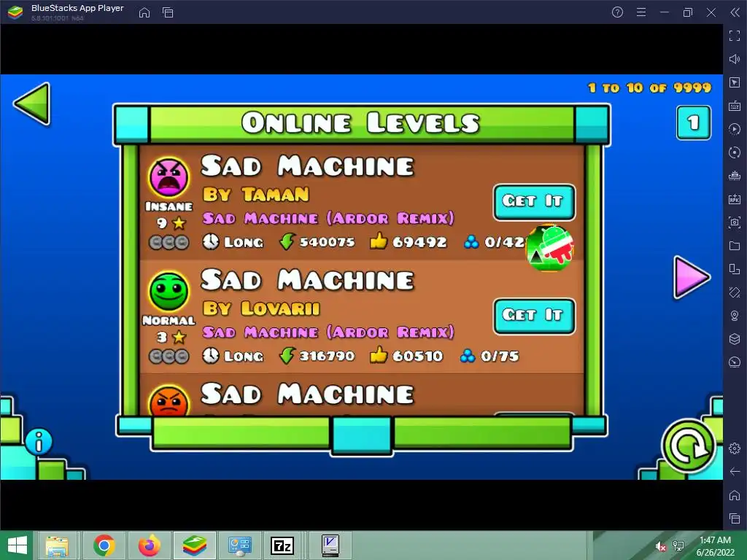The width and height of the screenshot is (747, 560).
Task: Open media folder in sidebar
Action: coord(735,246)
